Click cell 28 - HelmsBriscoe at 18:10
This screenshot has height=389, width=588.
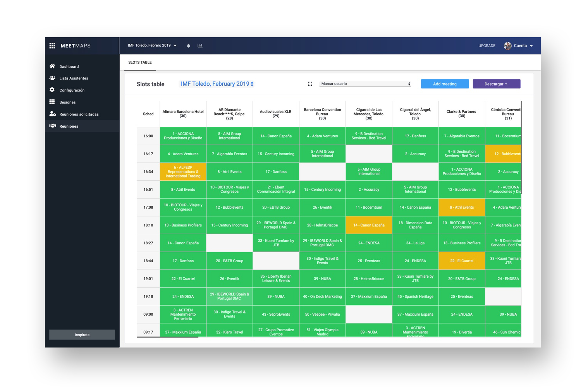[322, 225]
